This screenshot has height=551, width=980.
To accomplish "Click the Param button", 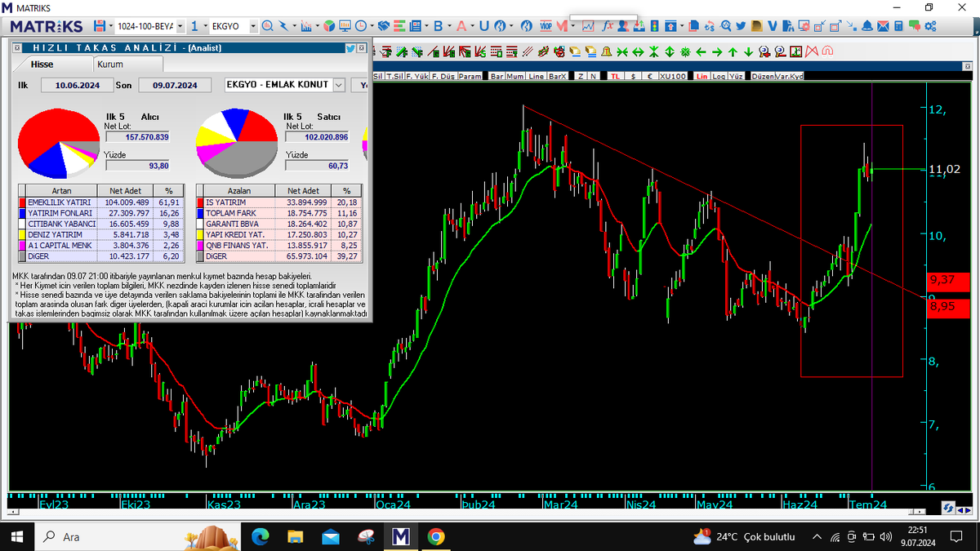I will click(470, 76).
